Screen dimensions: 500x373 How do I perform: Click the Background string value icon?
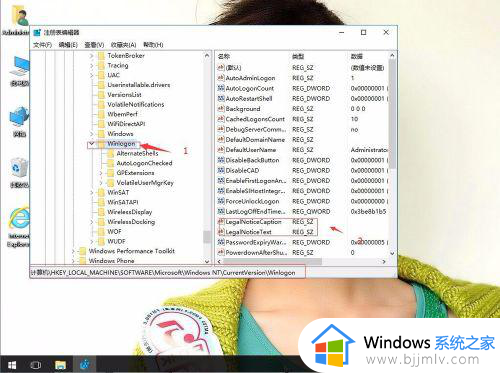click(221, 109)
